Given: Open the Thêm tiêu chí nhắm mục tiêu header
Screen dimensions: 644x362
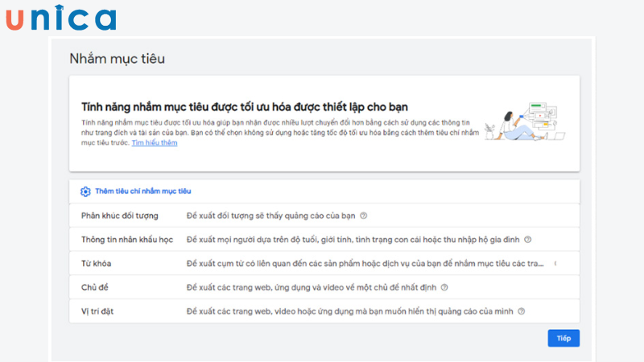Looking at the screenshot, I should (x=324, y=191).
